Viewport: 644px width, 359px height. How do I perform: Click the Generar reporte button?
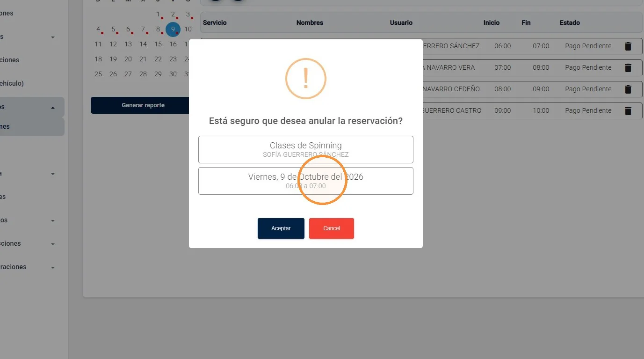(143, 105)
